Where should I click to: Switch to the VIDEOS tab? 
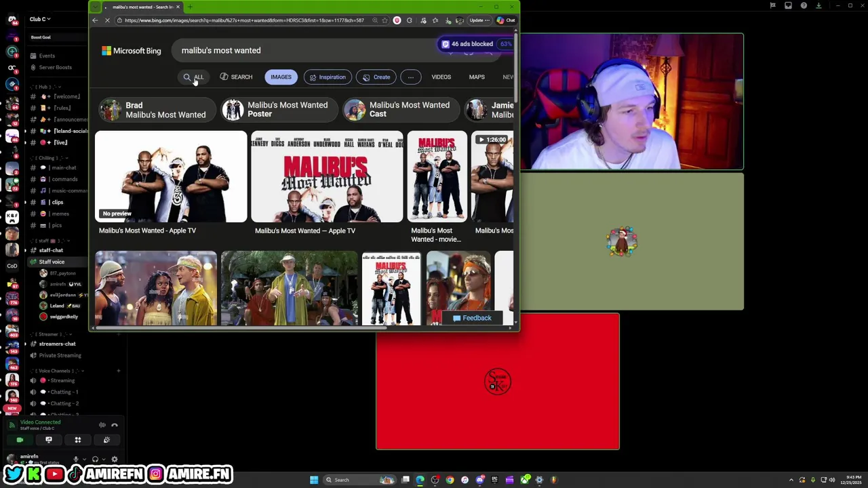[441, 77]
